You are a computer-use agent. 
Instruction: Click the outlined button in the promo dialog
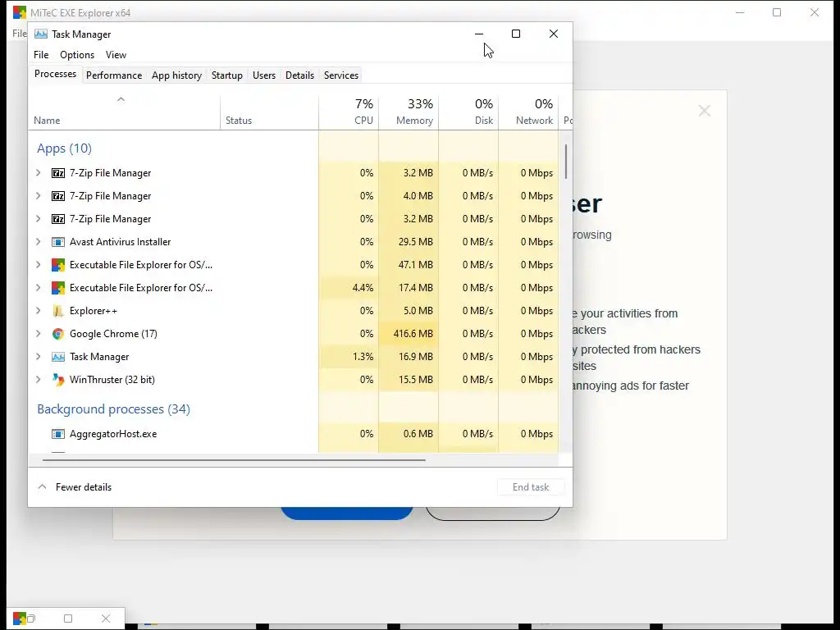point(493,514)
